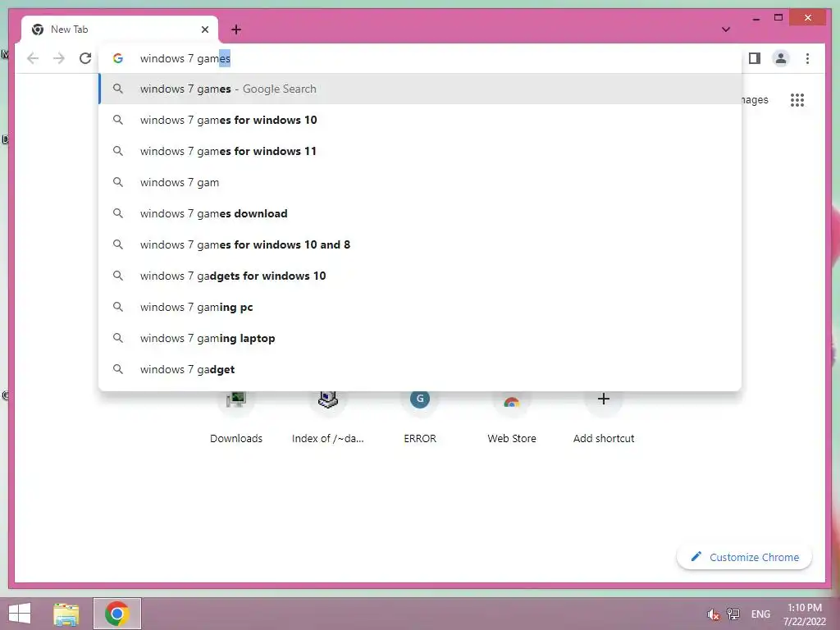Minimize the Chrome window
This screenshot has width=840, height=630.
tap(756, 18)
